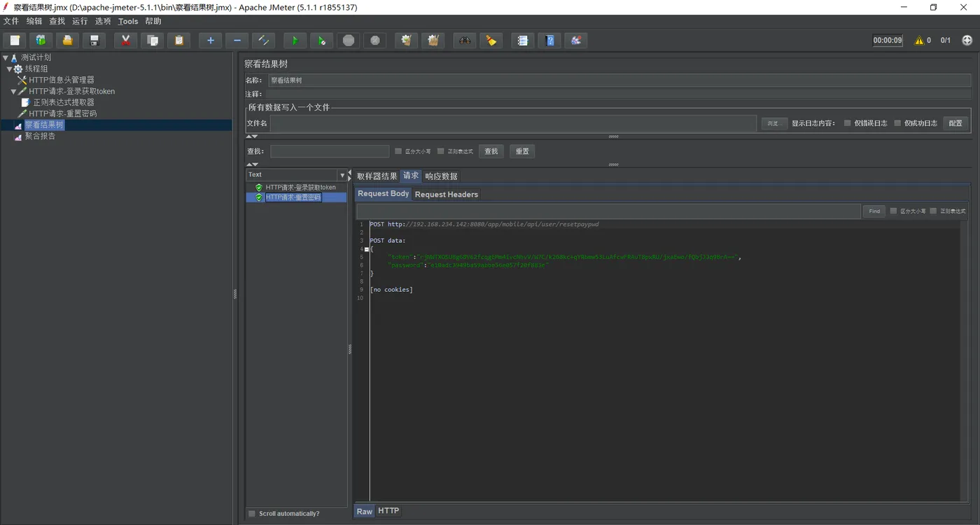Screen dimensions: 980x525
Task: Click the 浏览 browse button
Action: click(774, 123)
